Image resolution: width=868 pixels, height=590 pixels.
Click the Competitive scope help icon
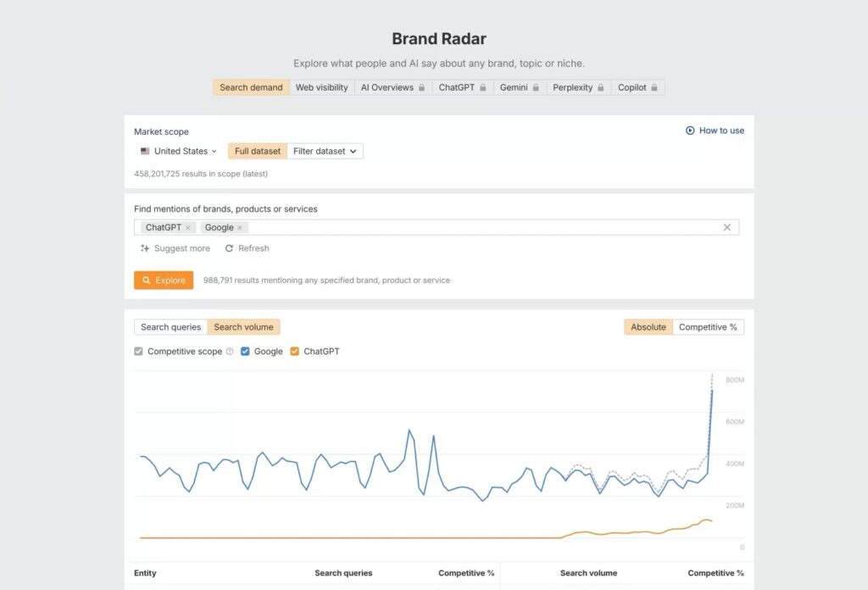pos(230,351)
